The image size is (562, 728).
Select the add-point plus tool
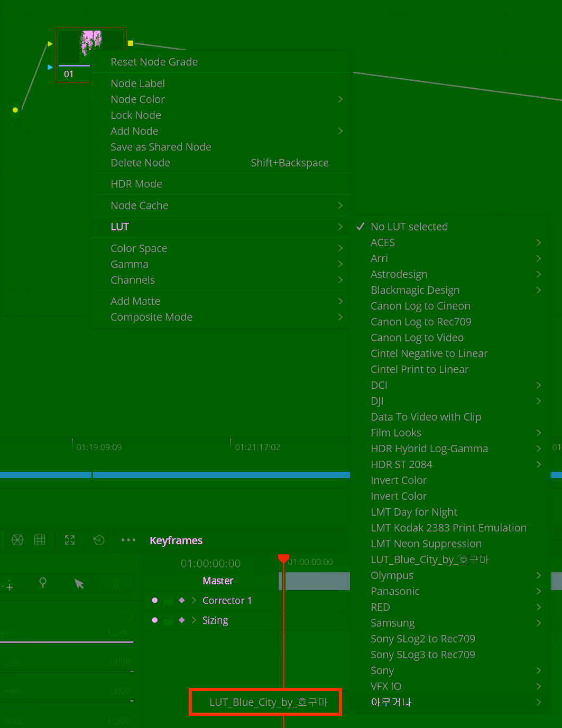(x=8, y=585)
